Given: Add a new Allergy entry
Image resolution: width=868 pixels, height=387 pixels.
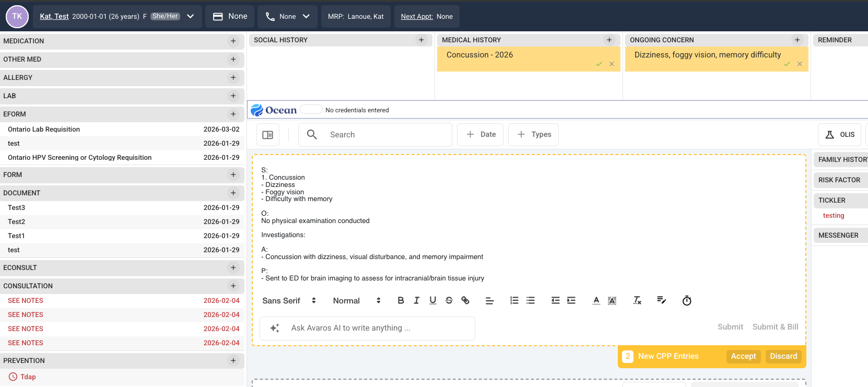Looking at the screenshot, I should 233,78.
